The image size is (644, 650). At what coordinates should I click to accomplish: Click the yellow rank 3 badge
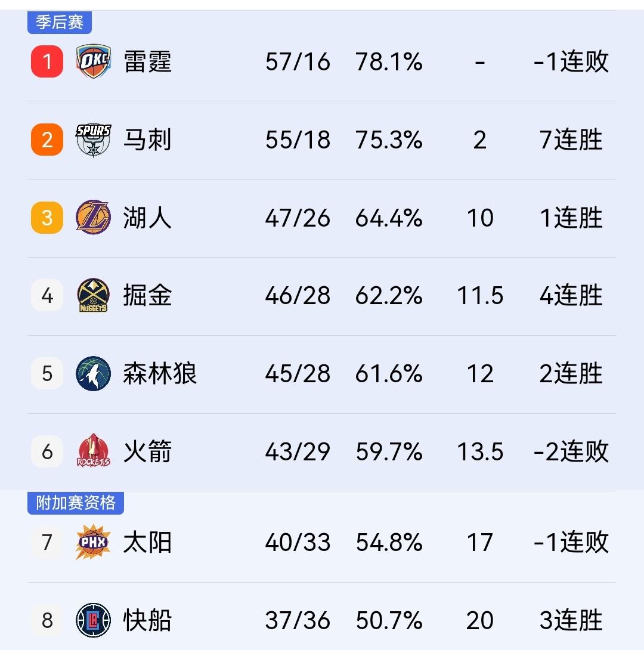pos(47,217)
